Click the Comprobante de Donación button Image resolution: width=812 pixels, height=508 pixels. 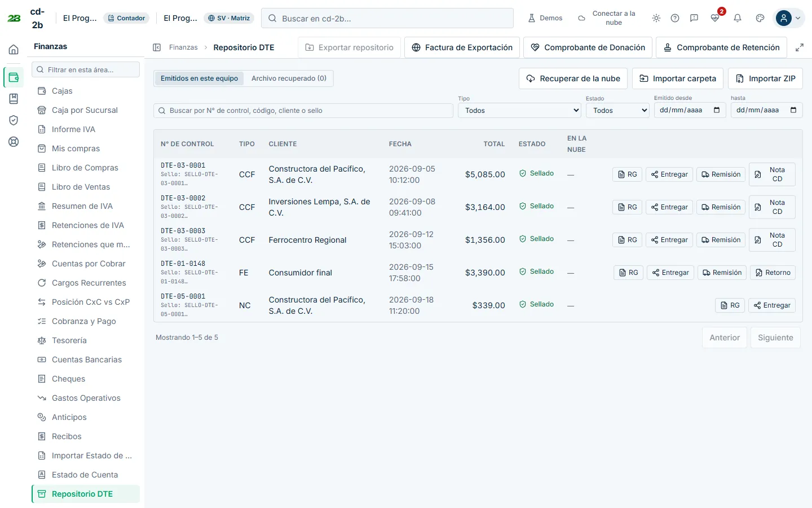click(x=588, y=47)
